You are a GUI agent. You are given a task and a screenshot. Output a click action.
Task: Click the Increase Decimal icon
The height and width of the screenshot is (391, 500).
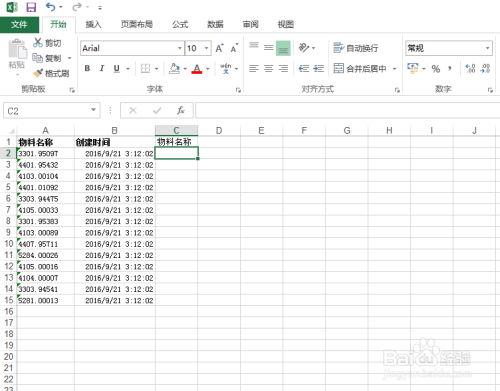pyautogui.click(x=470, y=69)
